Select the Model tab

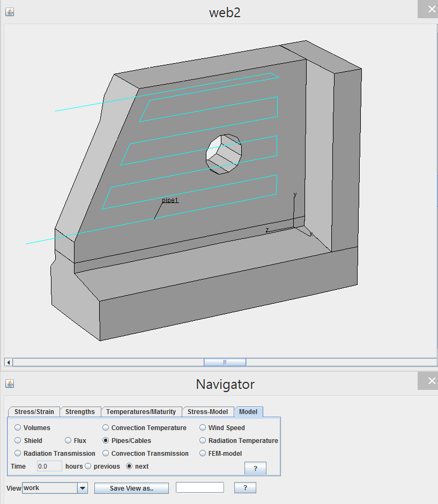coord(248,412)
